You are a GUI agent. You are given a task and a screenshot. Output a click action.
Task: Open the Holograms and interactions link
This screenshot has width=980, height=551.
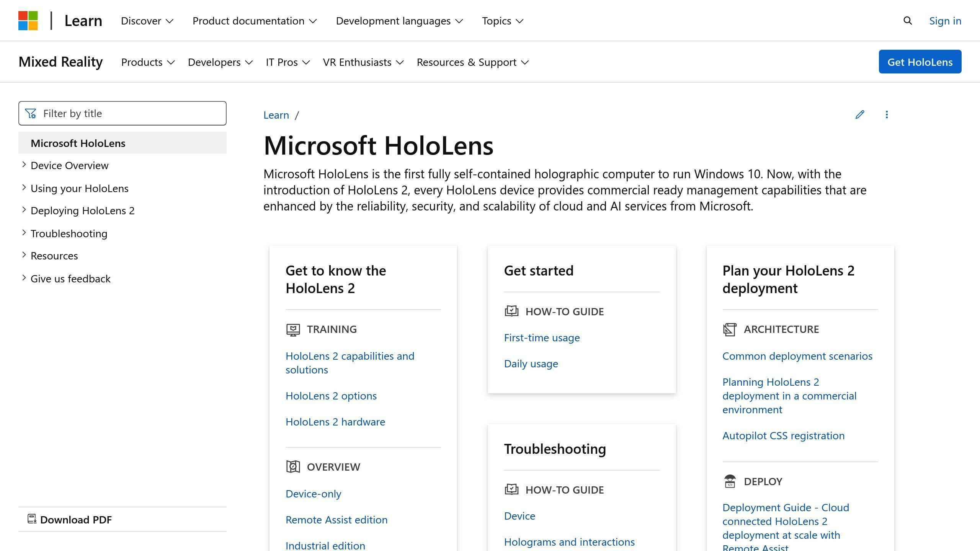pos(569,542)
